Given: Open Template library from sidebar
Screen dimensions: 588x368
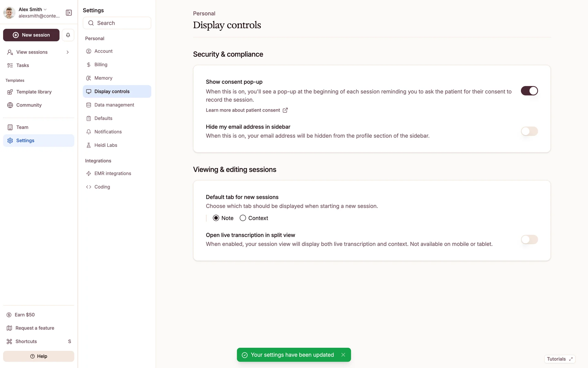Looking at the screenshot, I should click(x=34, y=92).
